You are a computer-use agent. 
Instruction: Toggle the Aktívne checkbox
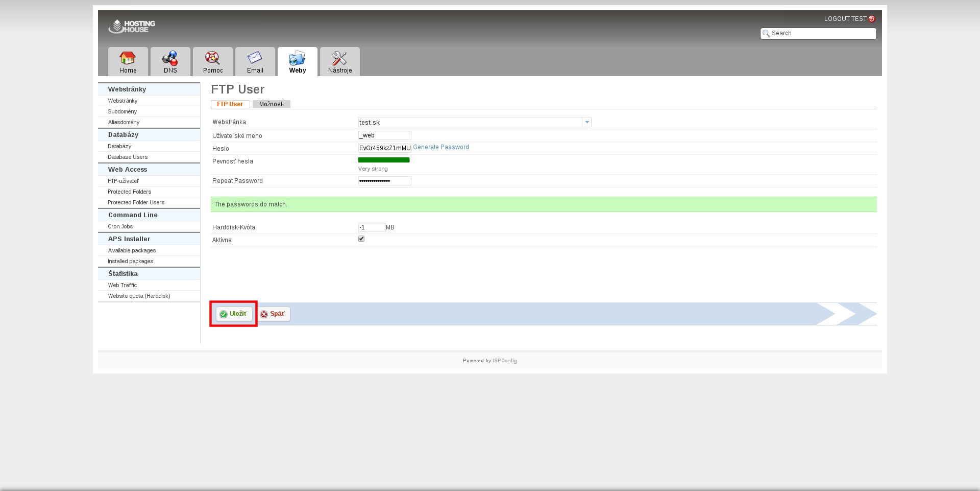361,239
